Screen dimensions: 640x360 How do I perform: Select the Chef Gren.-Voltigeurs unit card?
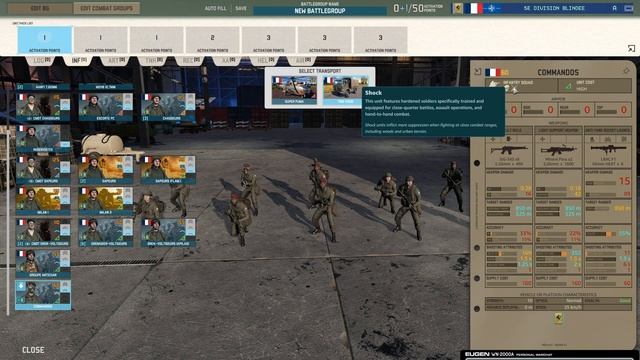click(x=43, y=233)
